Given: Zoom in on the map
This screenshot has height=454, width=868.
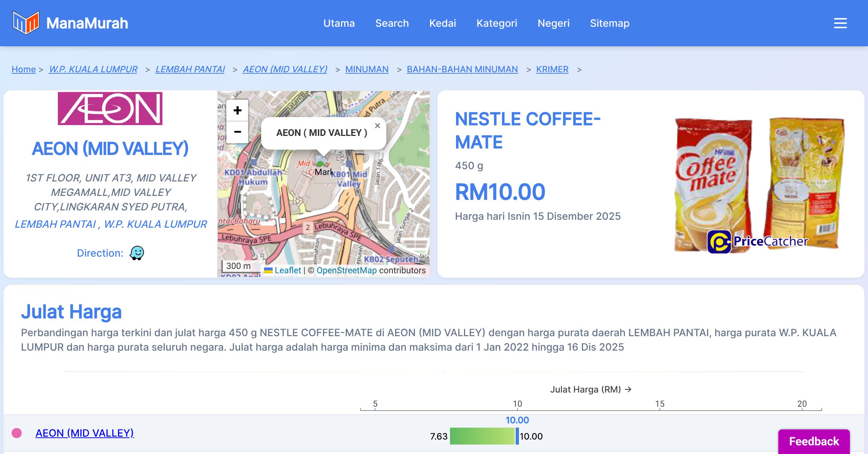Looking at the screenshot, I should pyautogui.click(x=237, y=110).
